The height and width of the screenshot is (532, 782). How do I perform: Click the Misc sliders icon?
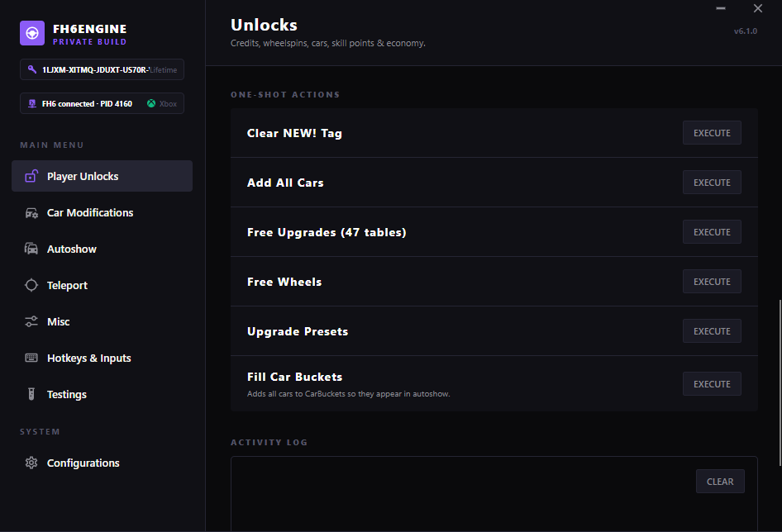pyautogui.click(x=31, y=321)
